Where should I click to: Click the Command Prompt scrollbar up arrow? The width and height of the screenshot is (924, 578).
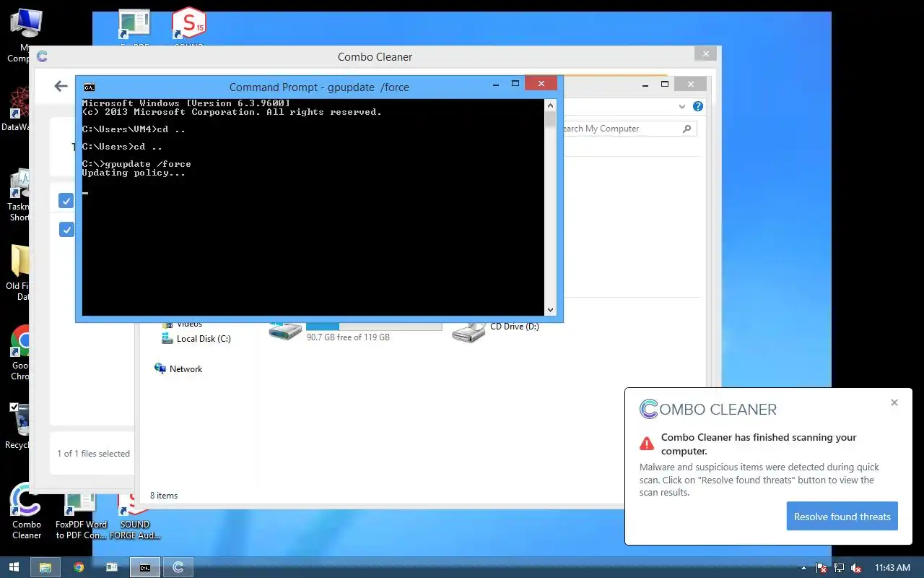(x=550, y=105)
